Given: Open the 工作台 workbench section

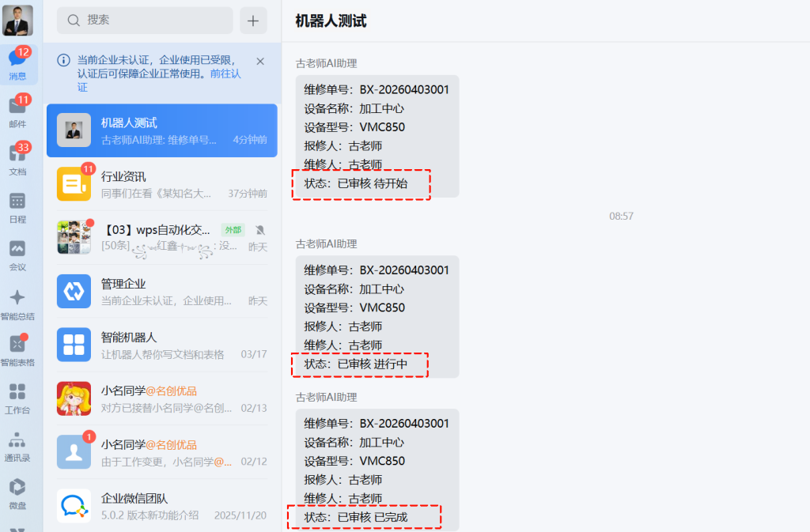Looking at the screenshot, I should coord(17,398).
